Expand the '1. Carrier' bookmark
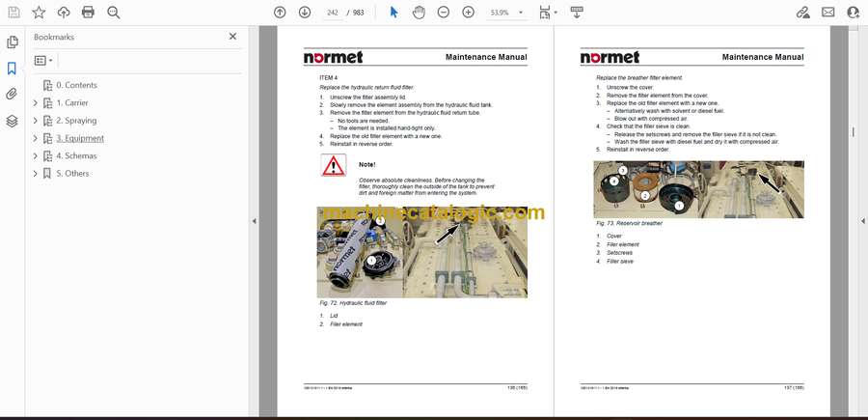Viewport: 868px width, 420px height. point(36,103)
